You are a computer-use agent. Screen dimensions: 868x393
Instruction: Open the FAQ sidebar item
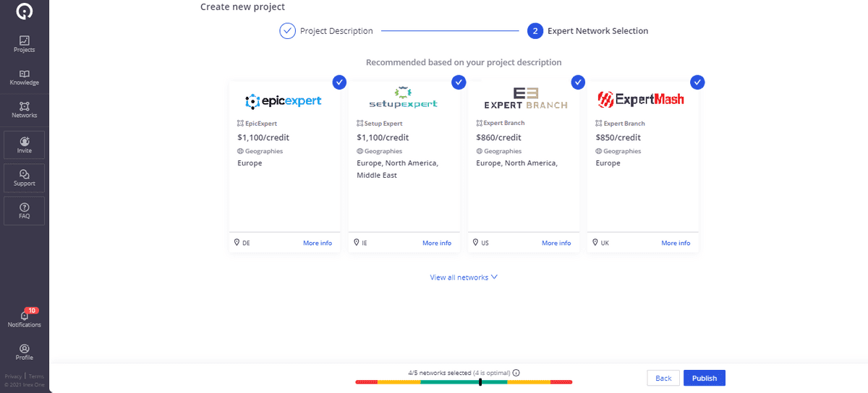pos(25,211)
